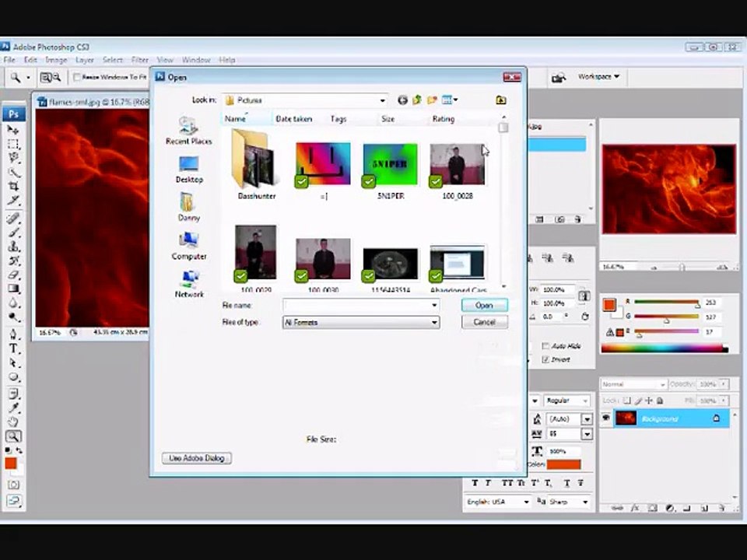Open the Danny user folder
Screen dimensions: 747x560
point(188,207)
